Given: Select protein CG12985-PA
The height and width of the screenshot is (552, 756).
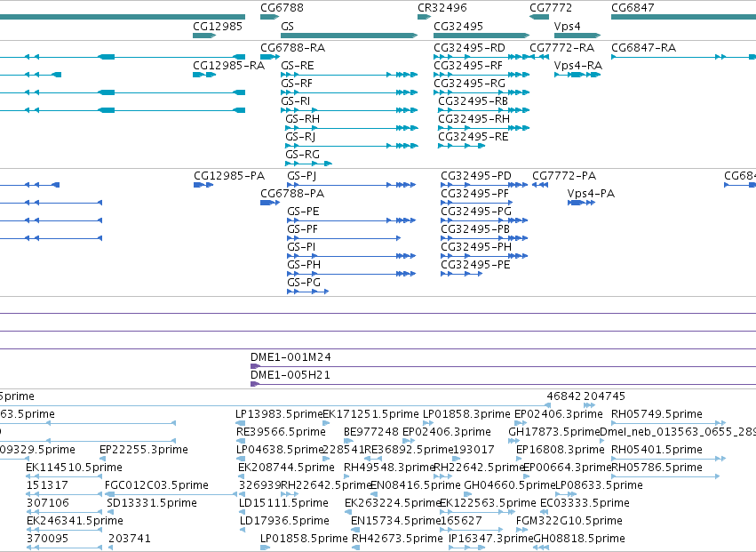Looking at the screenshot, I should (x=229, y=176).
